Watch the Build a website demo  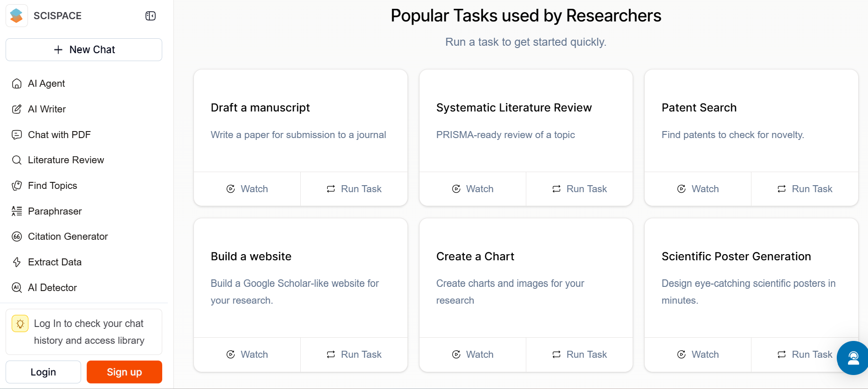coord(247,354)
